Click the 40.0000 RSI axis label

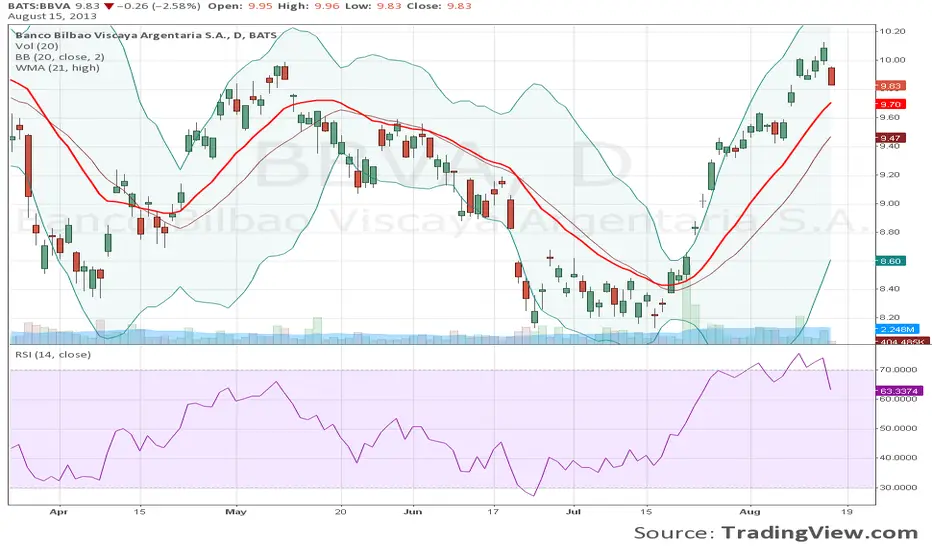click(x=898, y=458)
